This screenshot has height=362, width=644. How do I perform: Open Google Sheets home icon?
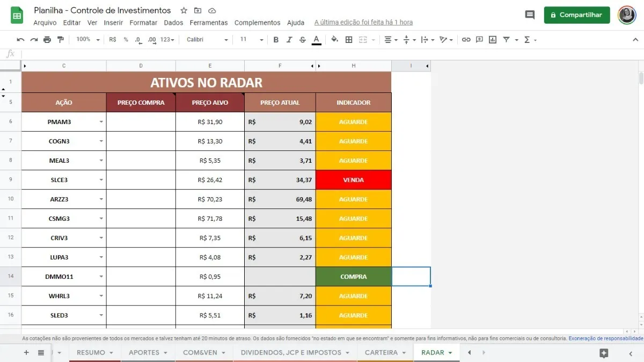pos(17,15)
